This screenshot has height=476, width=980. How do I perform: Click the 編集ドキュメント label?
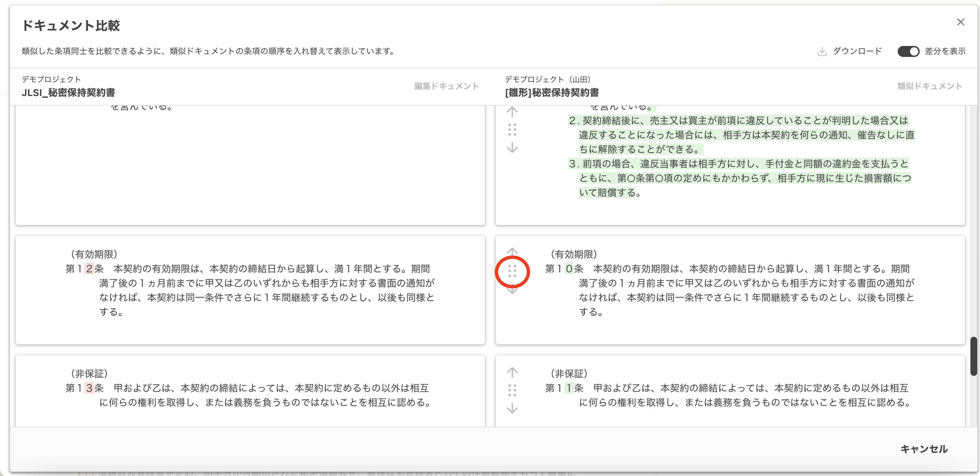point(446,86)
